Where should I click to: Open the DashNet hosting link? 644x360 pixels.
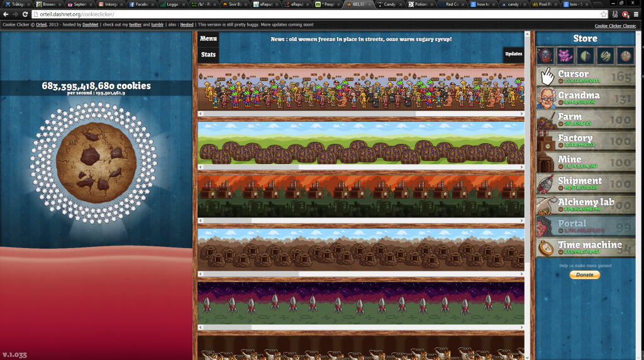(91, 25)
